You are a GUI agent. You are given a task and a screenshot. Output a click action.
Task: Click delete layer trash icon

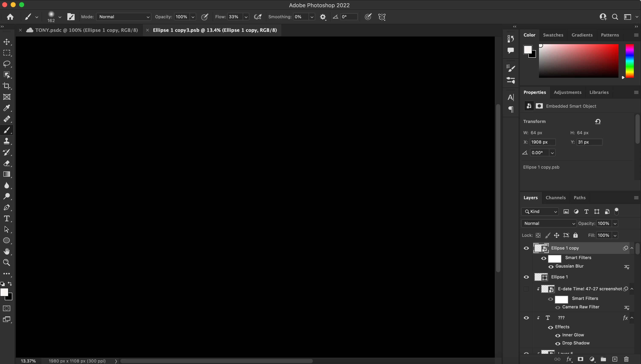point(626,359)
